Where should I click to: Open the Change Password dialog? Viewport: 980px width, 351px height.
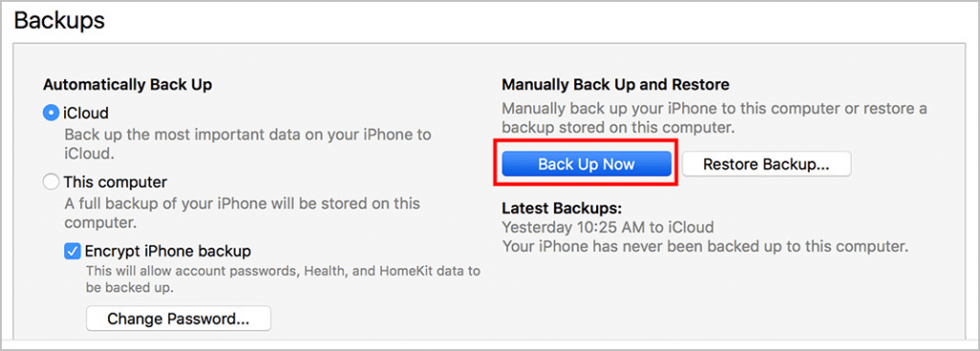178,318
